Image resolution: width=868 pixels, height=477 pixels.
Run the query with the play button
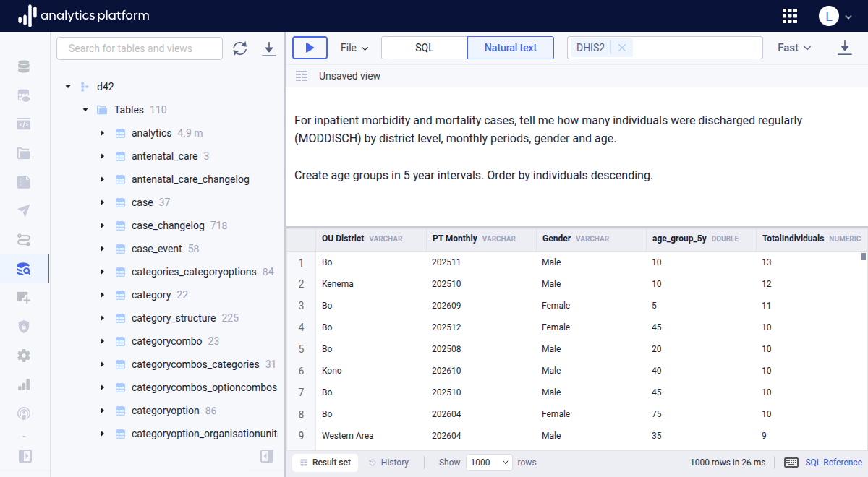coord(310,48)
